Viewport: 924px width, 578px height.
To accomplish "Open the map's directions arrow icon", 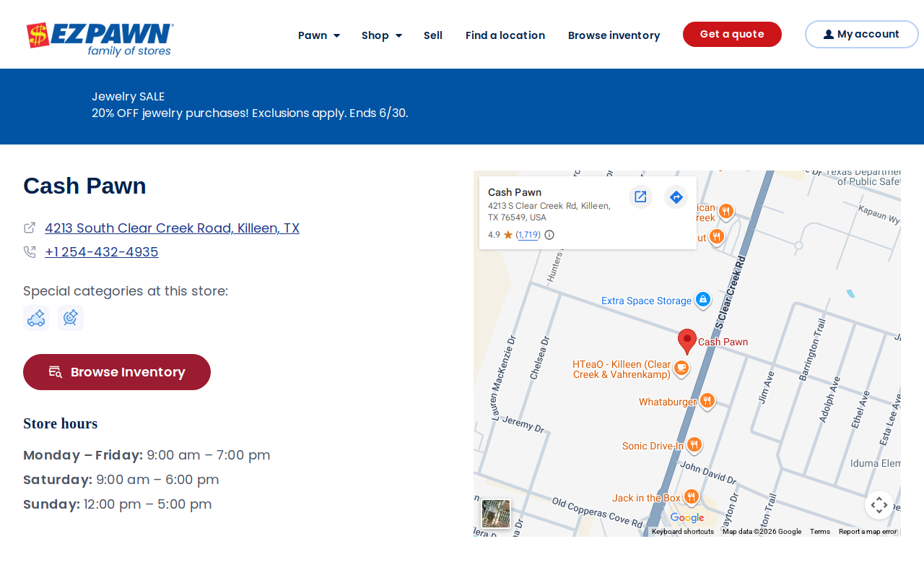I will (x=676, y=197).
